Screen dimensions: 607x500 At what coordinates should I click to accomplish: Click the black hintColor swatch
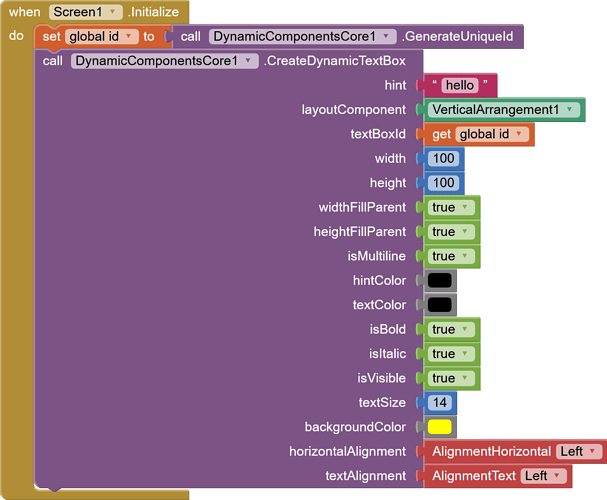pos(440,280)
